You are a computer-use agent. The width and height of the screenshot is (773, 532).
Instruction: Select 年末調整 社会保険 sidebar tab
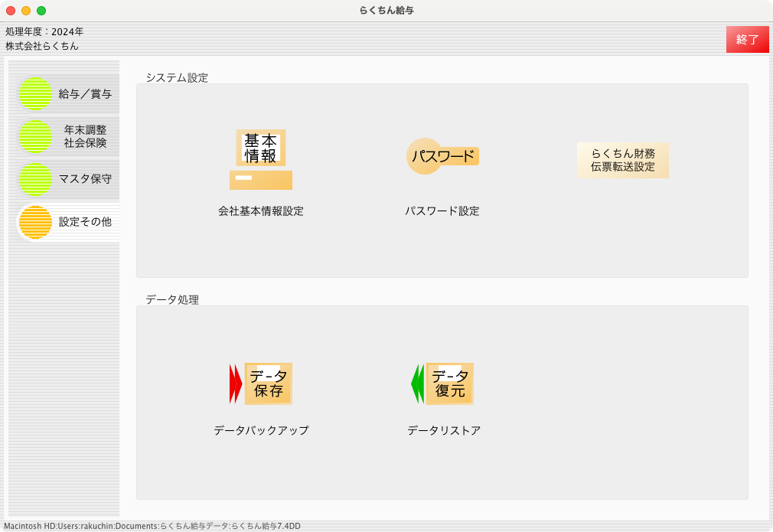[x=68, y=136]
